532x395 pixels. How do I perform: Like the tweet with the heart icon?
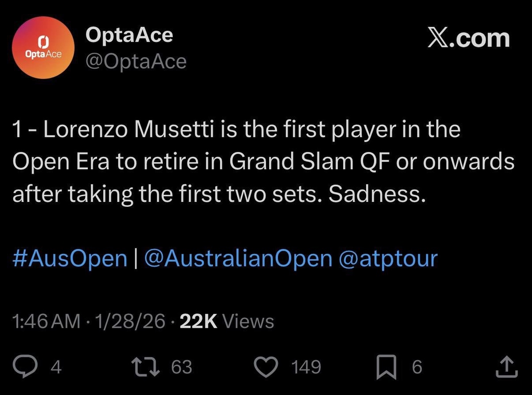(x=267, y=367)
